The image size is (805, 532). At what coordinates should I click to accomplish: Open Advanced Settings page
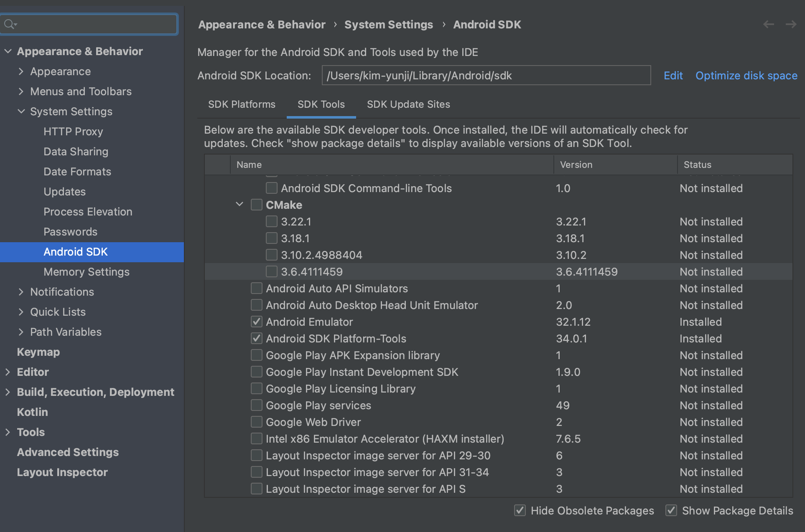coord(68,452)
